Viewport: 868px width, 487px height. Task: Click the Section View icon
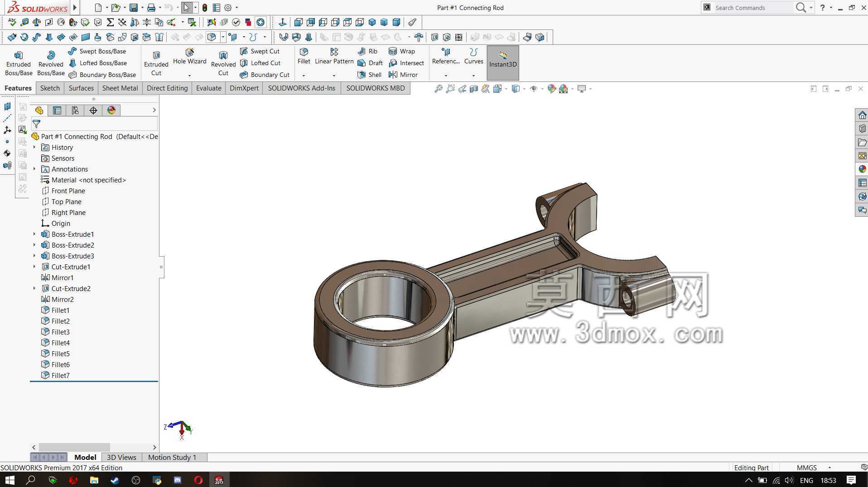click(x=473, y=89)
